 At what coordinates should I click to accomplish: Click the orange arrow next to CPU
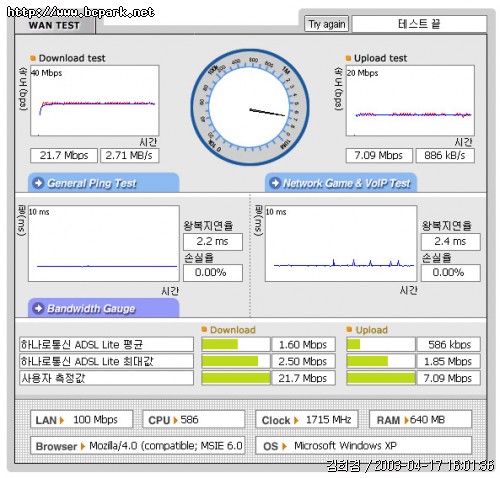[x=175, y=420]
